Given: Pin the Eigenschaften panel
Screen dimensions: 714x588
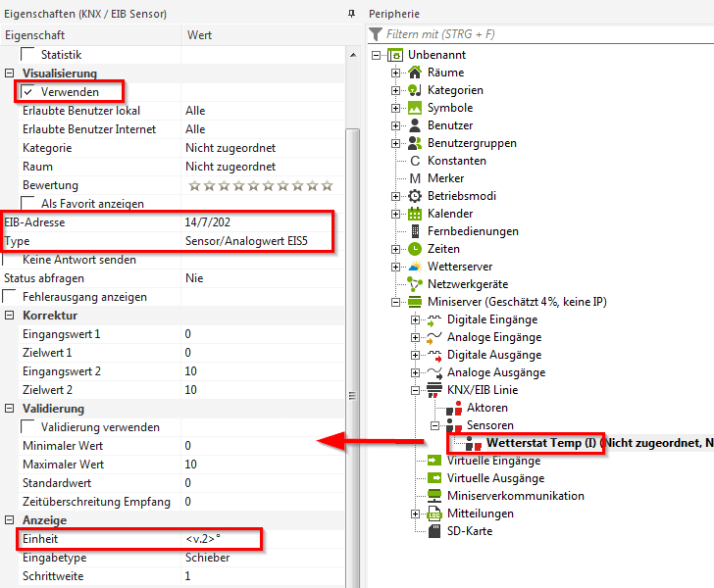Looking at the screenshot, I should click(x=352, y=14).
